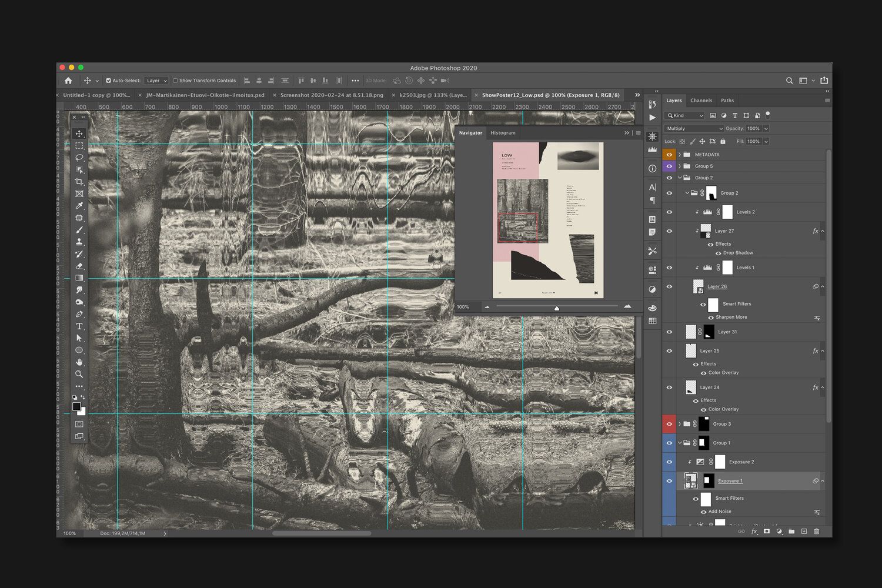
Task: Hide the METADATA group visibility eye
Action: (669, 155)
